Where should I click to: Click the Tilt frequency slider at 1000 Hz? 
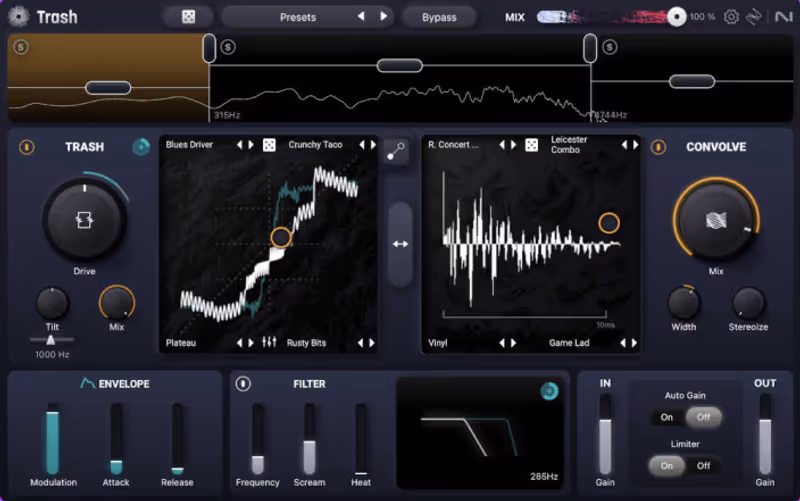click(x=51, y=340)
